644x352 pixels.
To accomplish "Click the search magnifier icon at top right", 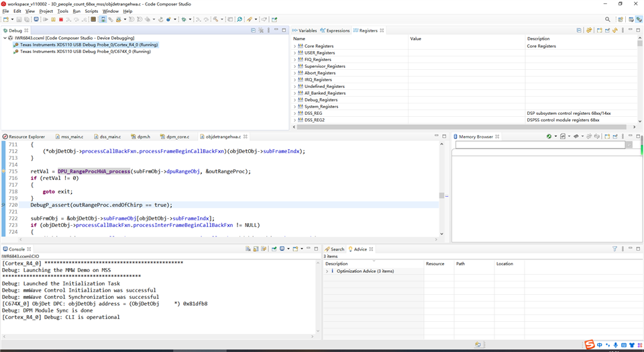I will [608, 19].
